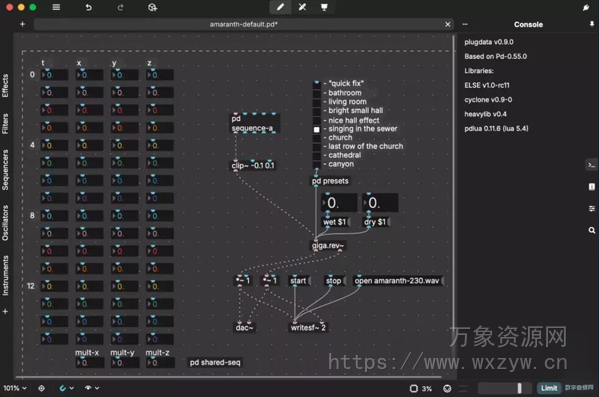The image size is (599, 397).
Task: Select the amaranth-default.pd tab
Action: pos(243,24)
